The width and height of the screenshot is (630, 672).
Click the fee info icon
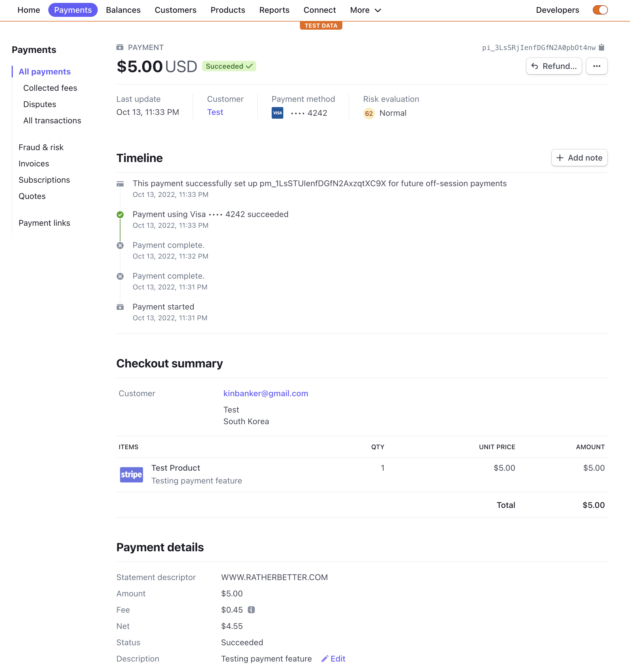(251, 609)
